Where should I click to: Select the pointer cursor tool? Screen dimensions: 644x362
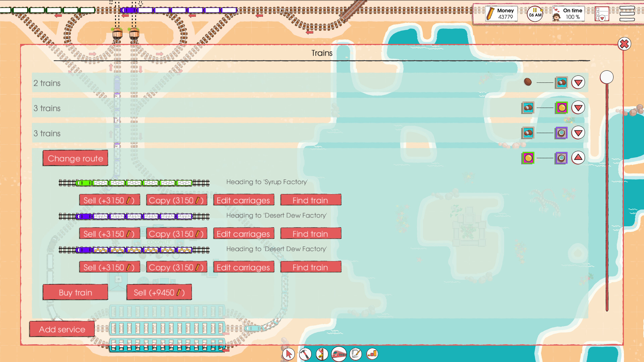point(288,354)
